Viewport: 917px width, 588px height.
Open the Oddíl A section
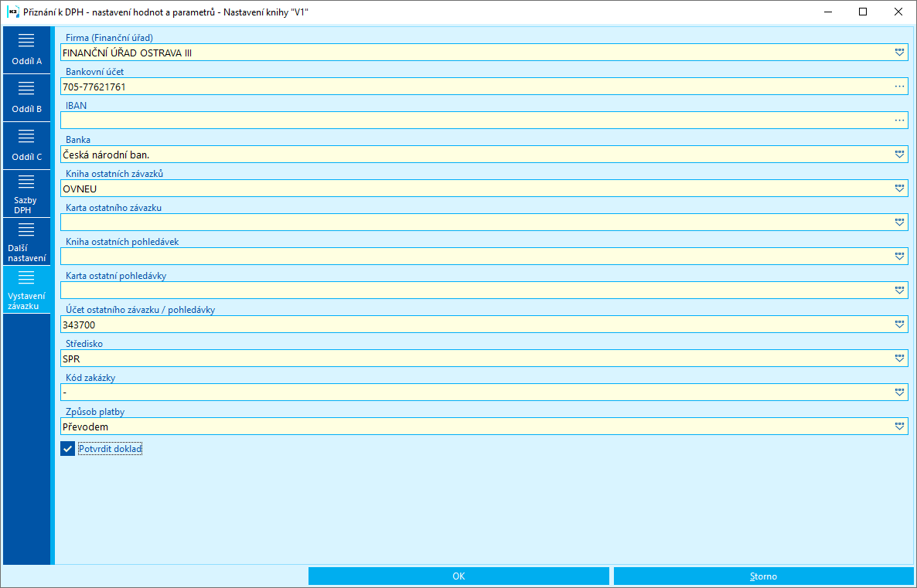pos(26,49)
